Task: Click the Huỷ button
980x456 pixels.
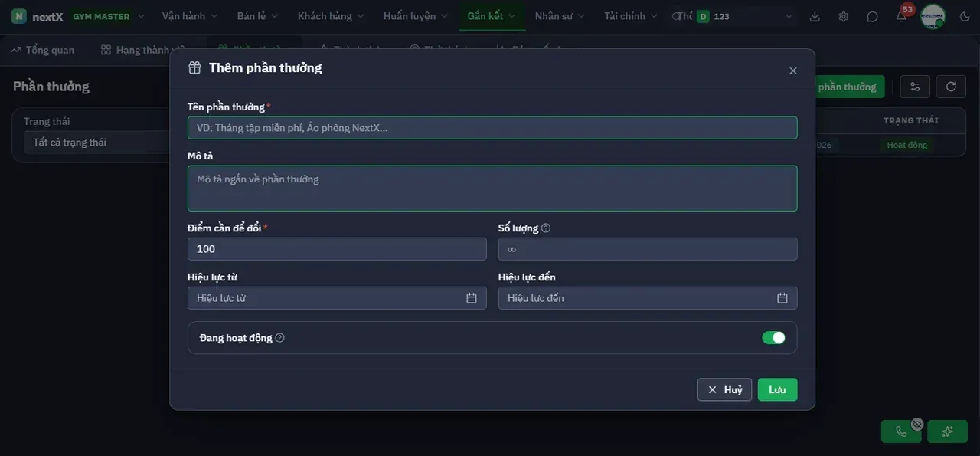Action: coord(724,389)
